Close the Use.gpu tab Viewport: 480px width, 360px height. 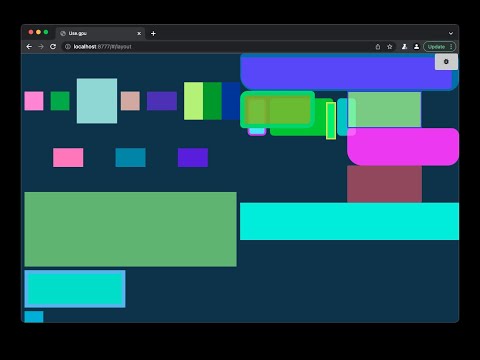pos(139,33)
